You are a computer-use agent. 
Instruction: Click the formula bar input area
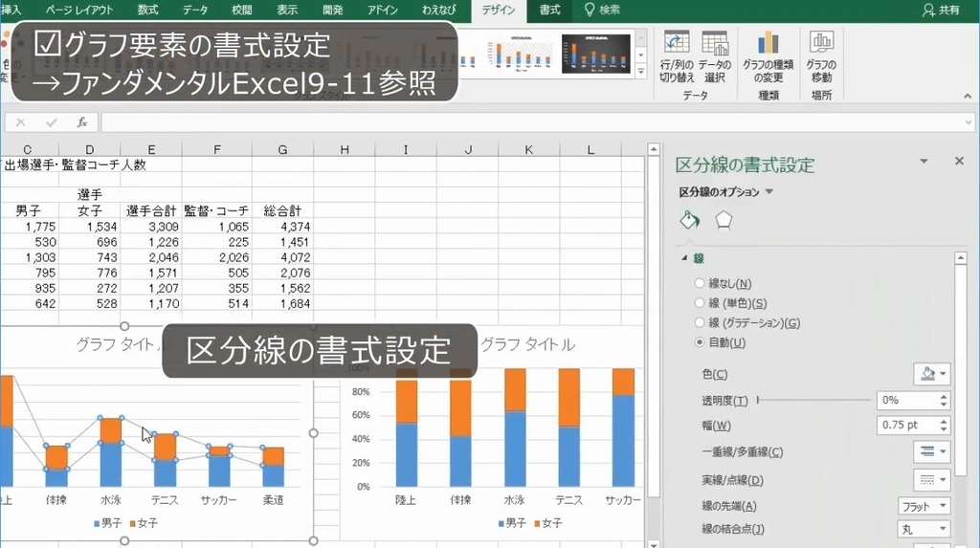click(x=531, y=122)
